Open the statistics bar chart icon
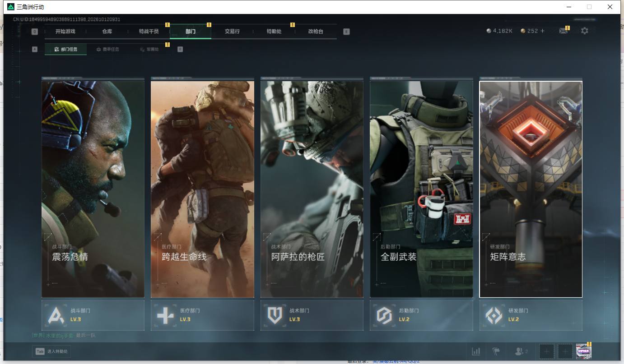Viewport: 624px width, 364px height. pos(476,351)
